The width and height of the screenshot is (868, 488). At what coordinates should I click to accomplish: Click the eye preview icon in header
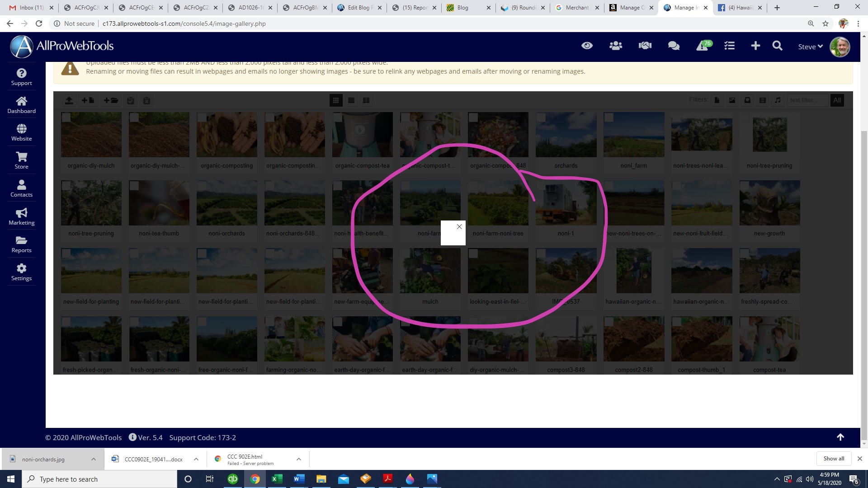[587, 46]
